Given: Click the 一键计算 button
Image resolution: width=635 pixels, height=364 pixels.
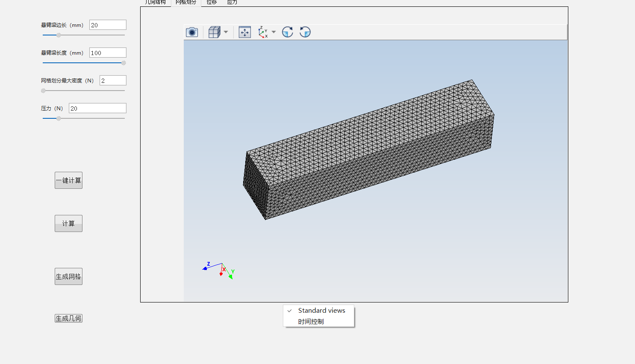Looking at the screenshot, I should [68, 180].
